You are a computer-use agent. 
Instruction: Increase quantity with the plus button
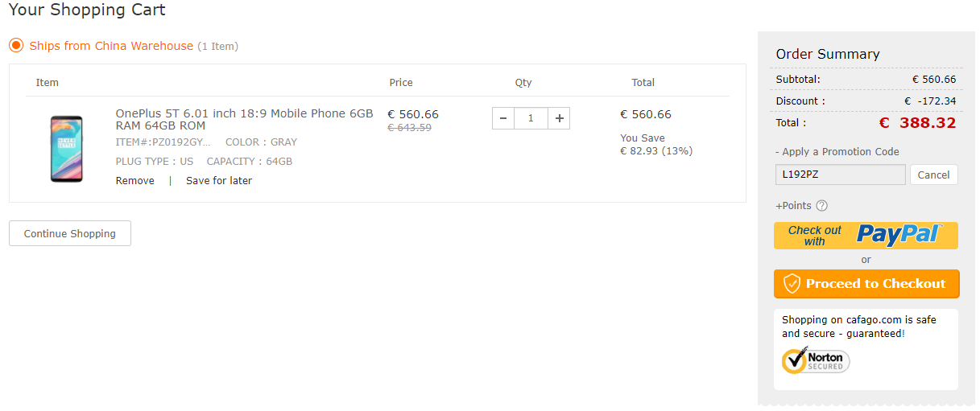click(560, 118)
